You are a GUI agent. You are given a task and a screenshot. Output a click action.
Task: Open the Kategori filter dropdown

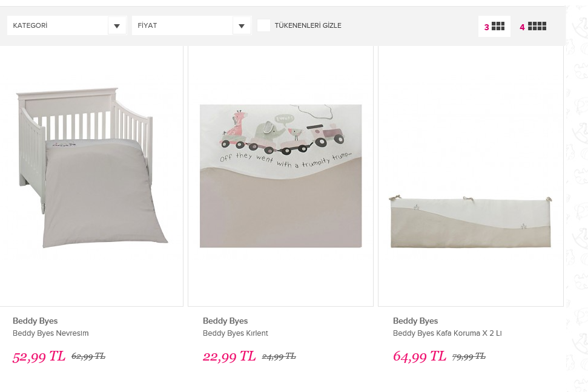(58, 26)
